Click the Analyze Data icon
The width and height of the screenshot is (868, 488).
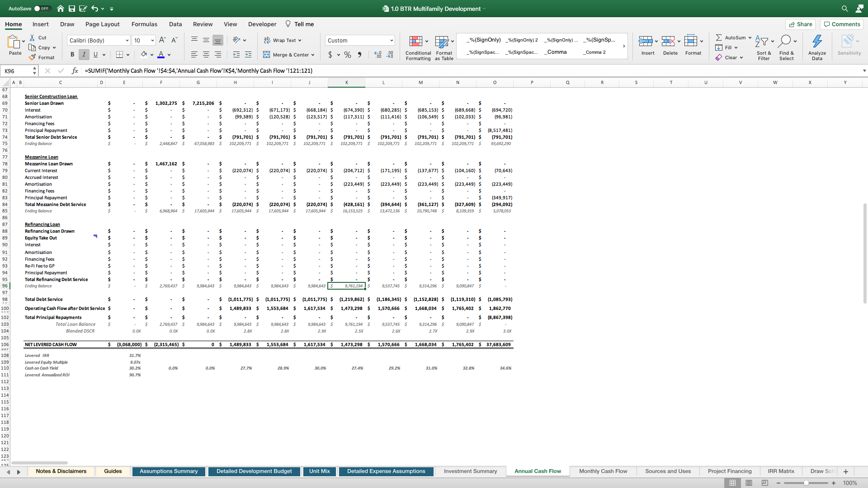pos(817,42)
